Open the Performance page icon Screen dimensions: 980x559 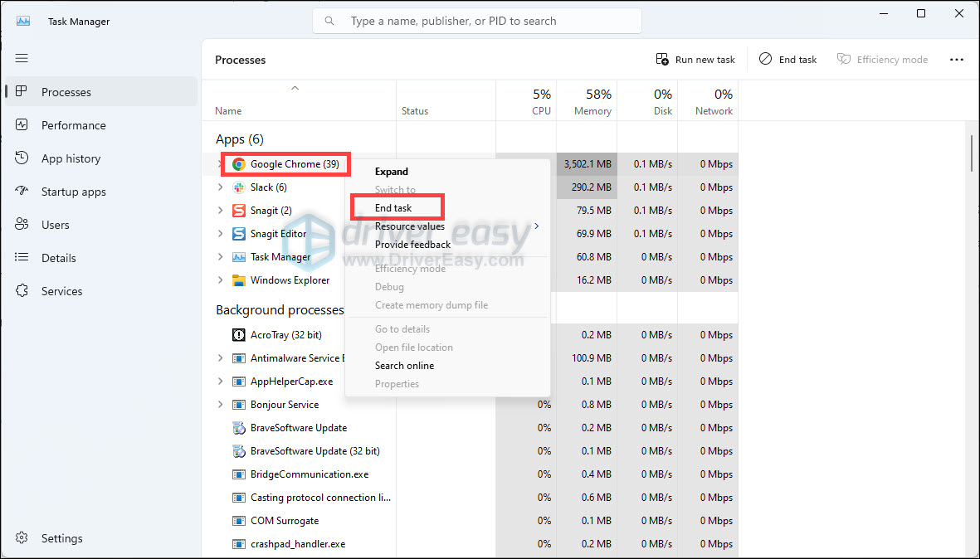22,125
